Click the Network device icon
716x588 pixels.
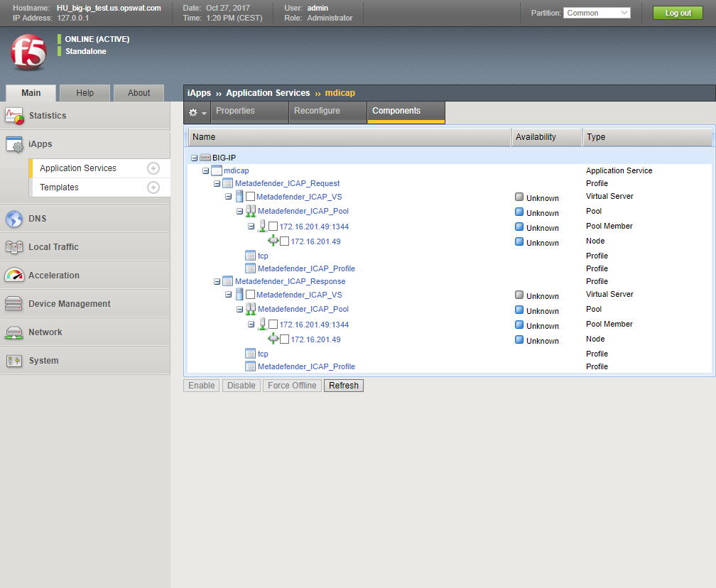coord(13,332)
